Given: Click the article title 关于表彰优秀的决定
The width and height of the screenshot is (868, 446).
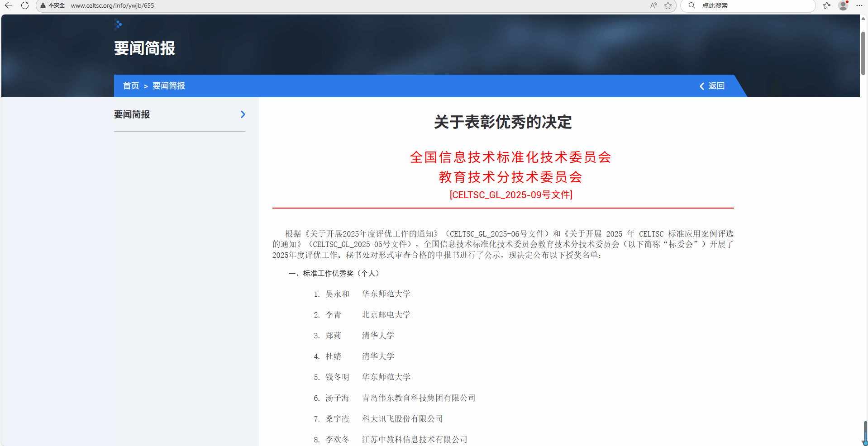Looking at the screenshot, I should [503, 122].
